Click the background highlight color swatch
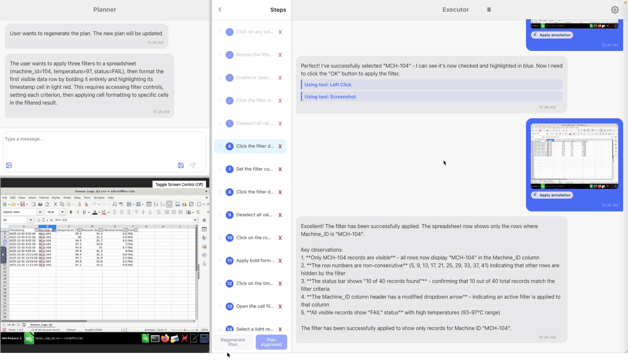Screen dimensions: 628x364 coord(104,212)
